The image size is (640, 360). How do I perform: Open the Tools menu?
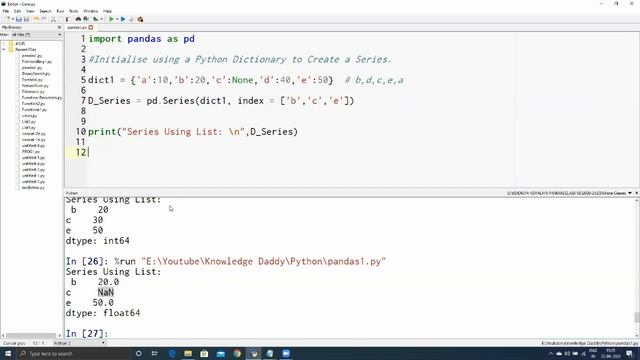(x=73, y=11)
